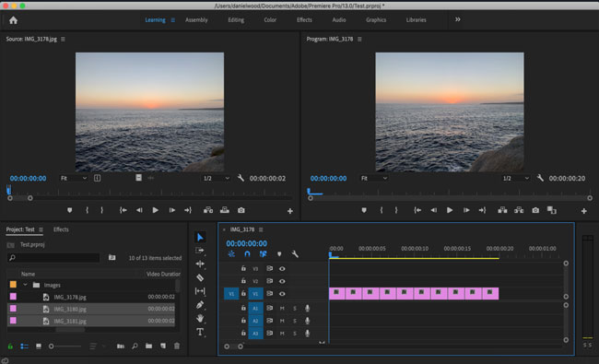Screen dimensions: 599x364
Task: Select the Selection tool arrow
Action: click(200, 237)
